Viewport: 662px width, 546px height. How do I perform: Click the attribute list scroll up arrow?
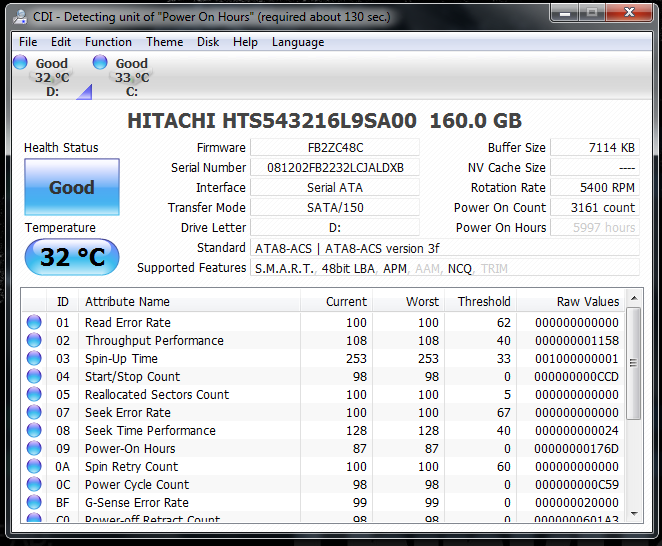point(634,299)
